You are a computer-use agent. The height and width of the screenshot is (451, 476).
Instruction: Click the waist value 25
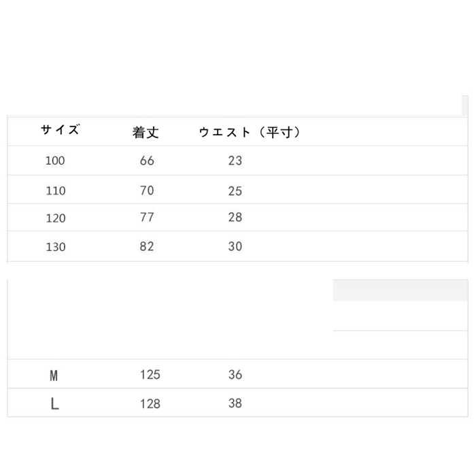pos(235,191)
